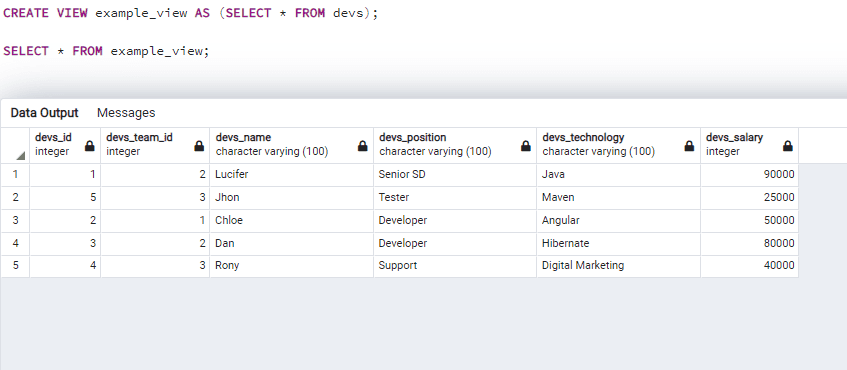Click the Hibernate technology cell
The width and height of the screenshot is (847, 370).
click(x=619, y=244)
